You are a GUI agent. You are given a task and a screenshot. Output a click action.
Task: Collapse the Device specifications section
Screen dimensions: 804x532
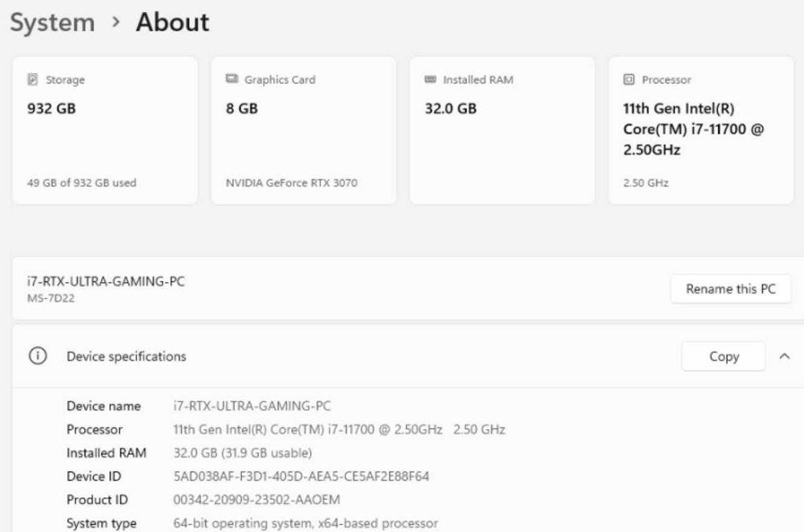point(785,356)
